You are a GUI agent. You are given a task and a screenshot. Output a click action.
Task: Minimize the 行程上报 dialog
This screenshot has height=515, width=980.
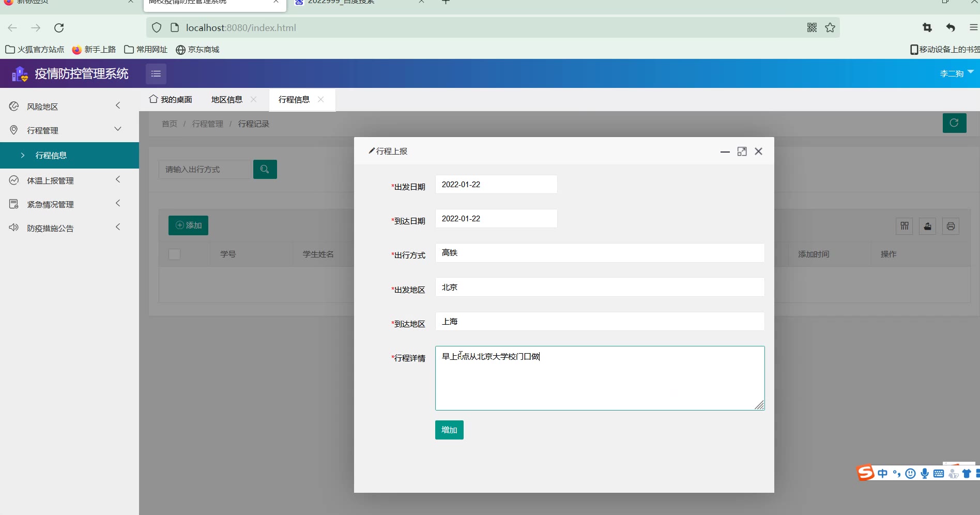pyautogui.click(x=725, y=152)
